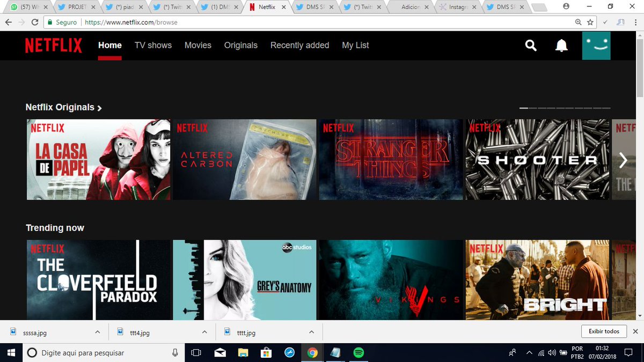This screenshot has width=644, height=362.
Task: Go to Movies section
Action: [x=198, y=46]
